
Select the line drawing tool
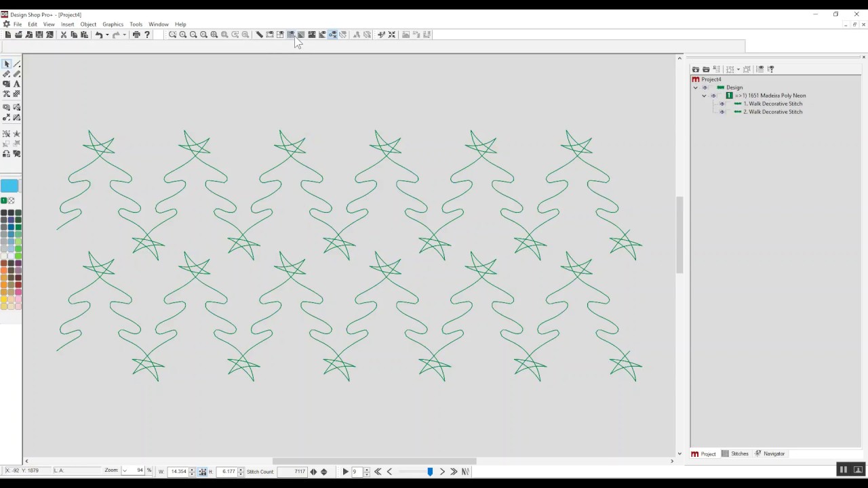[x=16, y=64]
